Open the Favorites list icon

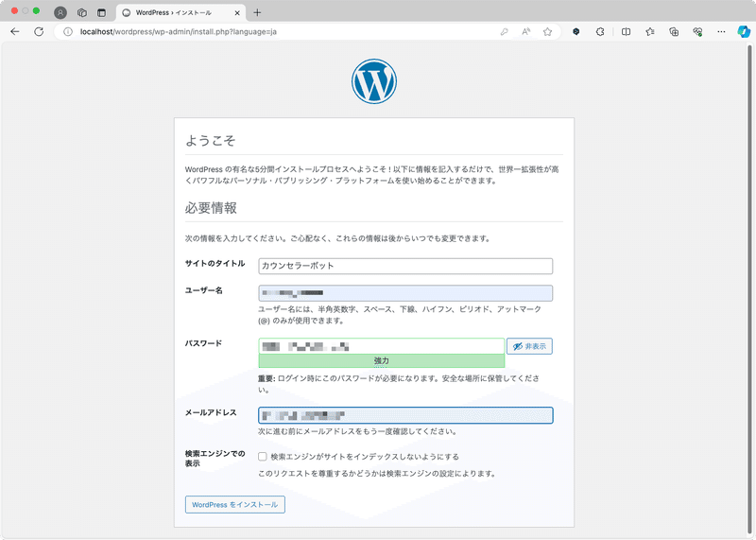(650, 32)
